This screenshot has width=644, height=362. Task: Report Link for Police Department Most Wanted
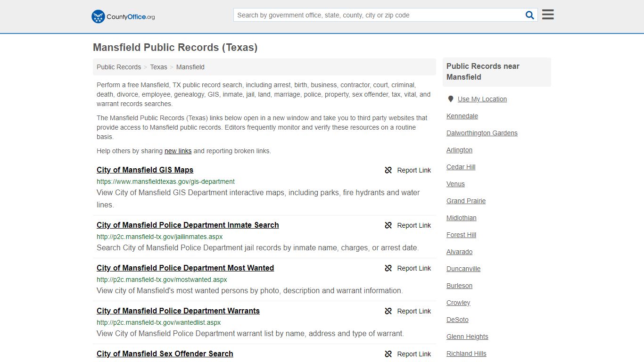(414, 268)
